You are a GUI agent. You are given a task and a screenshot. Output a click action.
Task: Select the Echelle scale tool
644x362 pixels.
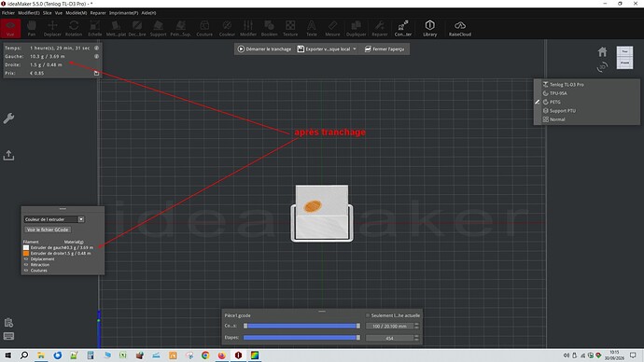tap(94, 28)
